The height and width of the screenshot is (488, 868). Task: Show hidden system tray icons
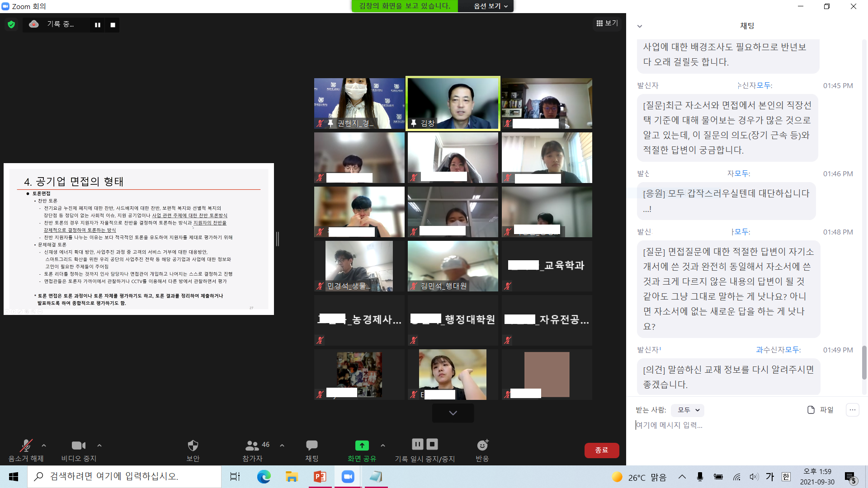click(x=682, y=477)
